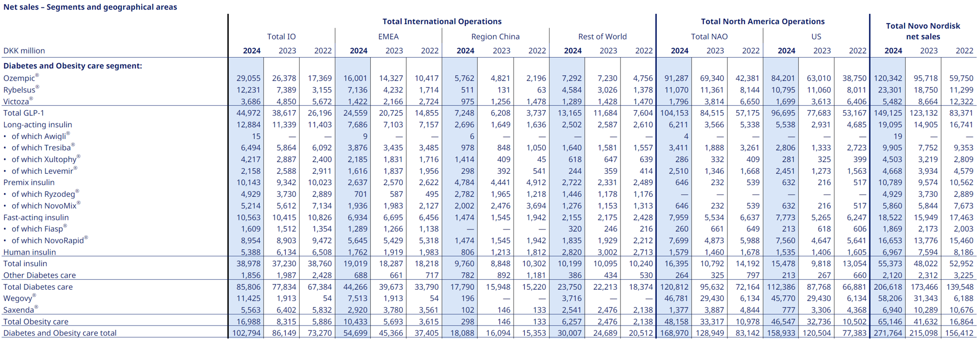
Task: Click Other Diabetes care net sales value 2,120
Action: [892, 275]
